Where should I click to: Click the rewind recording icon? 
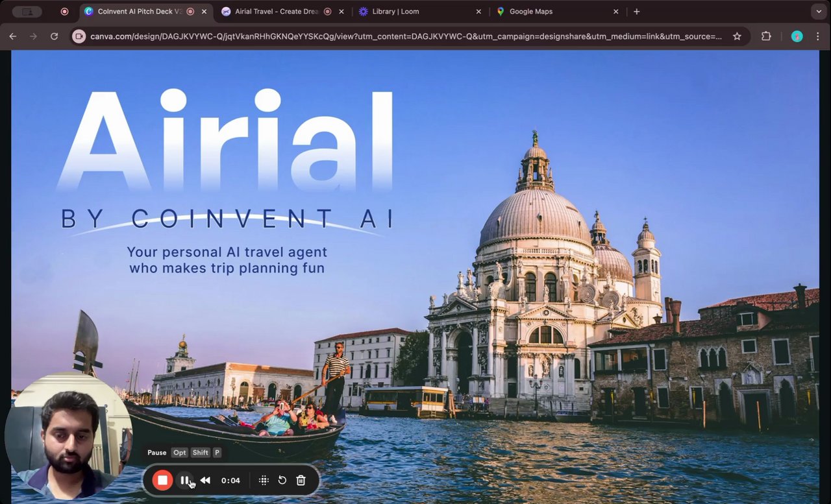tap(205, 481)
